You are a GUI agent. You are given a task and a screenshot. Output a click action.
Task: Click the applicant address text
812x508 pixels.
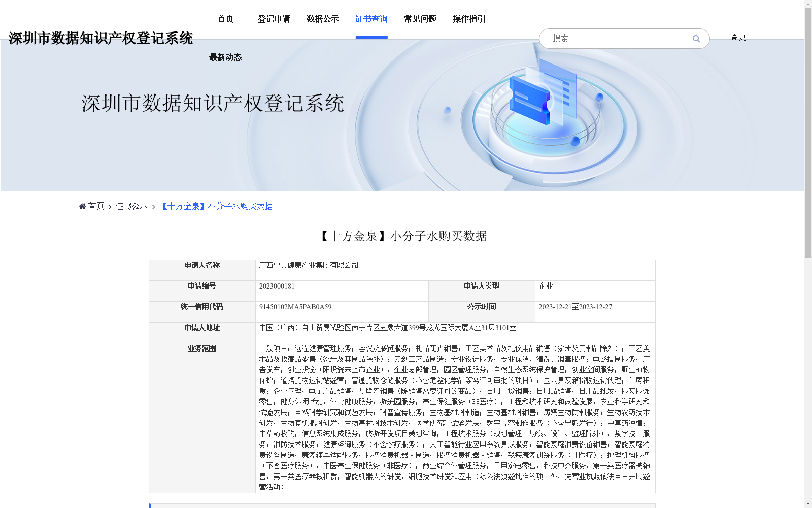click(388, 328)
